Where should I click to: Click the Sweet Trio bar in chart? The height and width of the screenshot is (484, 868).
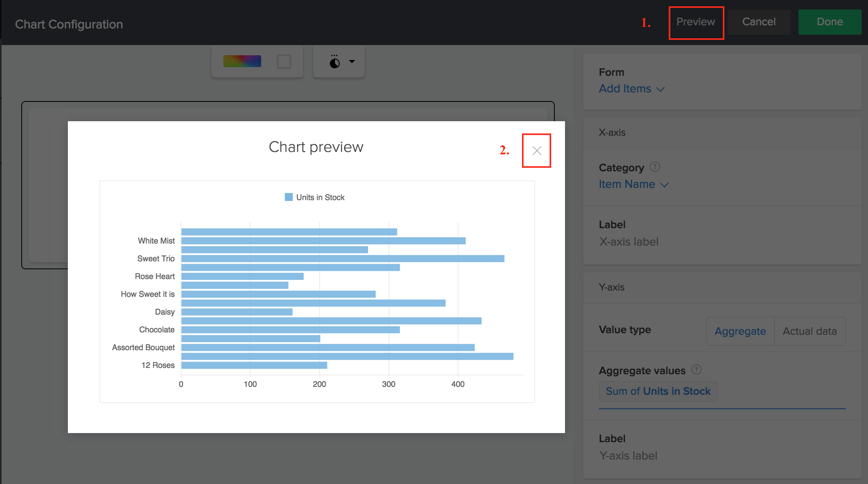[x=342, y=259]
